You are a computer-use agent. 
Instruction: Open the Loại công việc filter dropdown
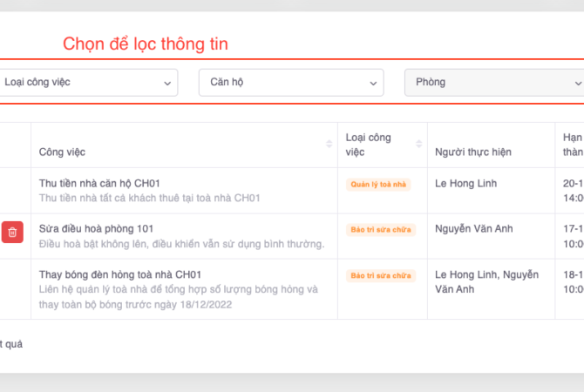coord(87,82)
